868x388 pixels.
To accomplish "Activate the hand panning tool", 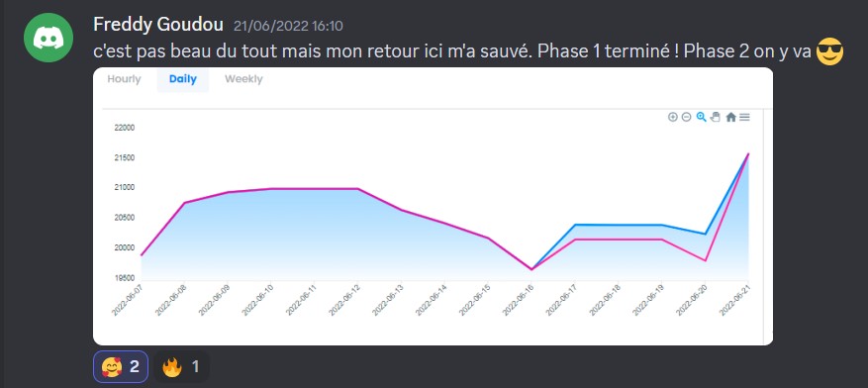I will (716, 117).
